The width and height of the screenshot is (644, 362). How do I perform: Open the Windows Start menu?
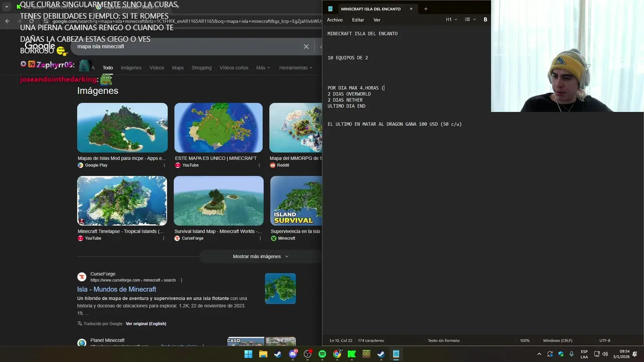(249, 354)
